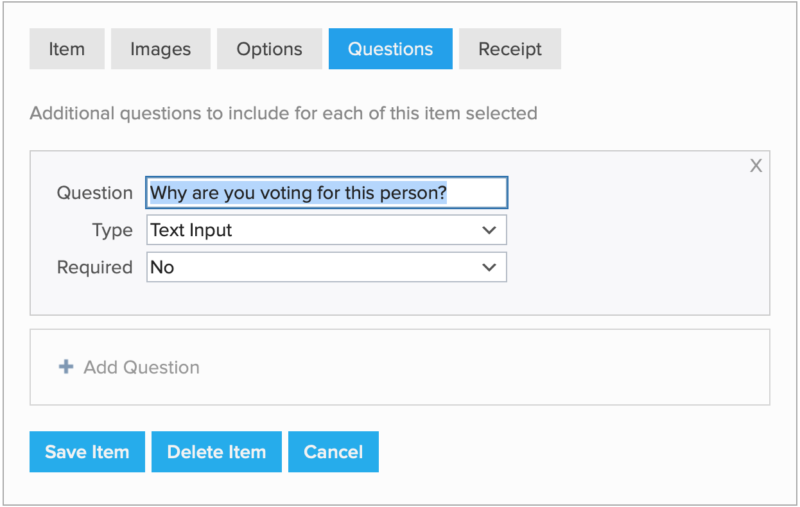Open the Images tab
The width and height of the screenshot is (800, 507).
pyautogui.click(x=160, y=49)
